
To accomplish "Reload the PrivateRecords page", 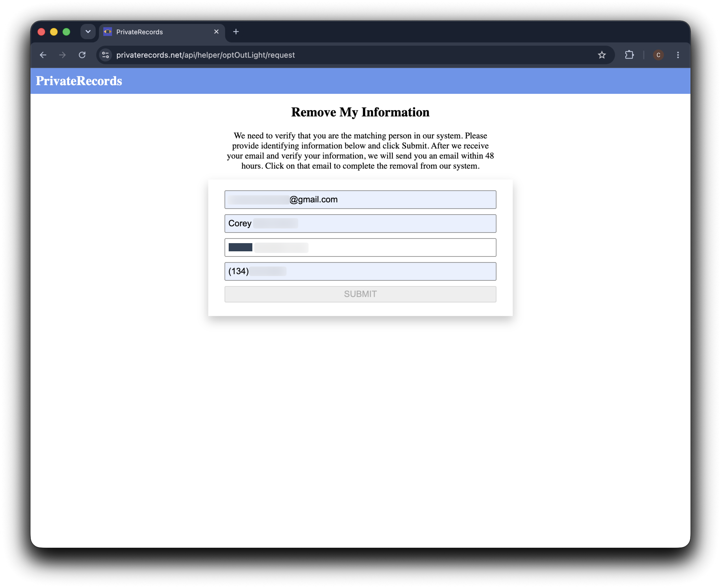I will pos(82,55).
